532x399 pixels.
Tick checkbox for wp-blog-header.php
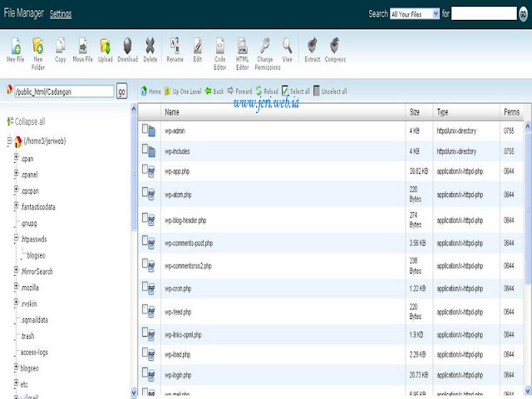145,218
